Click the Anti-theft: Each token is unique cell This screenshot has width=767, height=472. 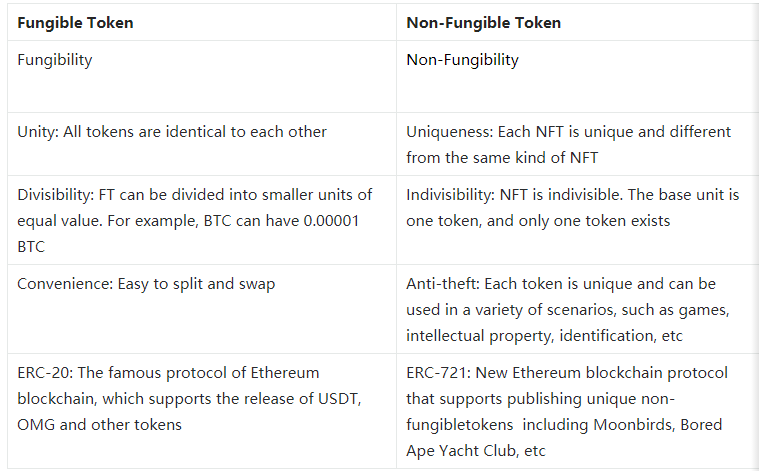577,309
